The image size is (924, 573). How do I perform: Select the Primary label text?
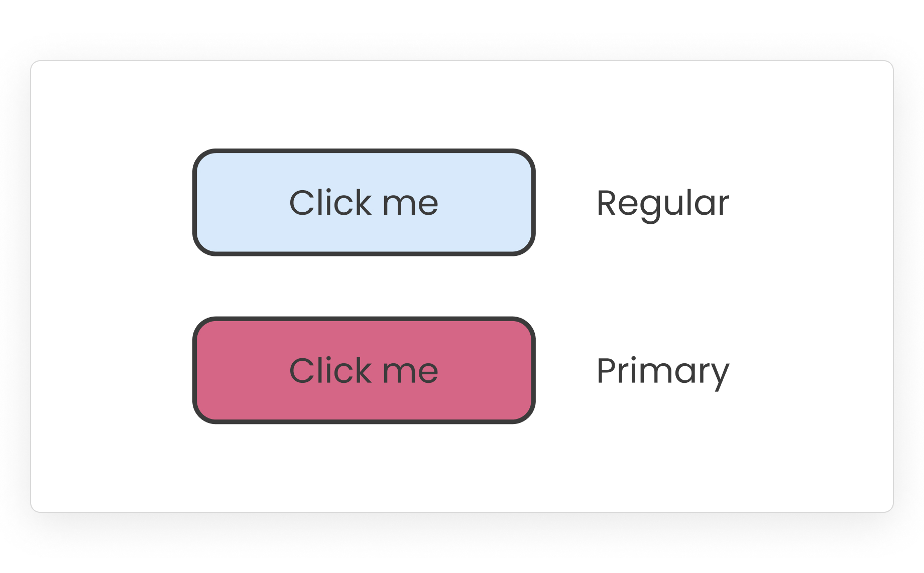coord(662,371)
